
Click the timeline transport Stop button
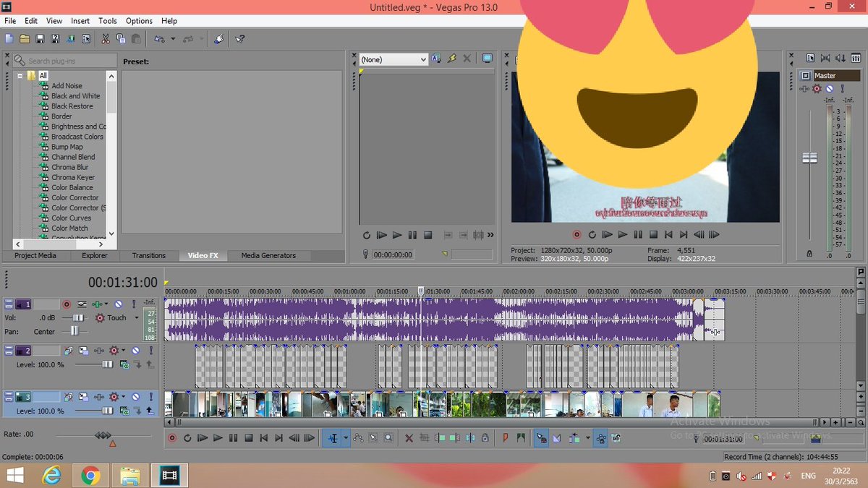249,438
